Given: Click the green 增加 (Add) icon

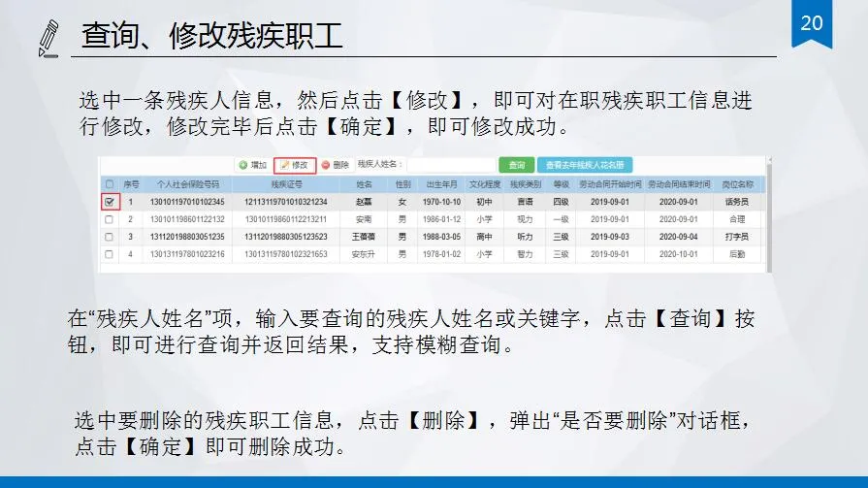Looking at the screenshot, I should 243,165.
